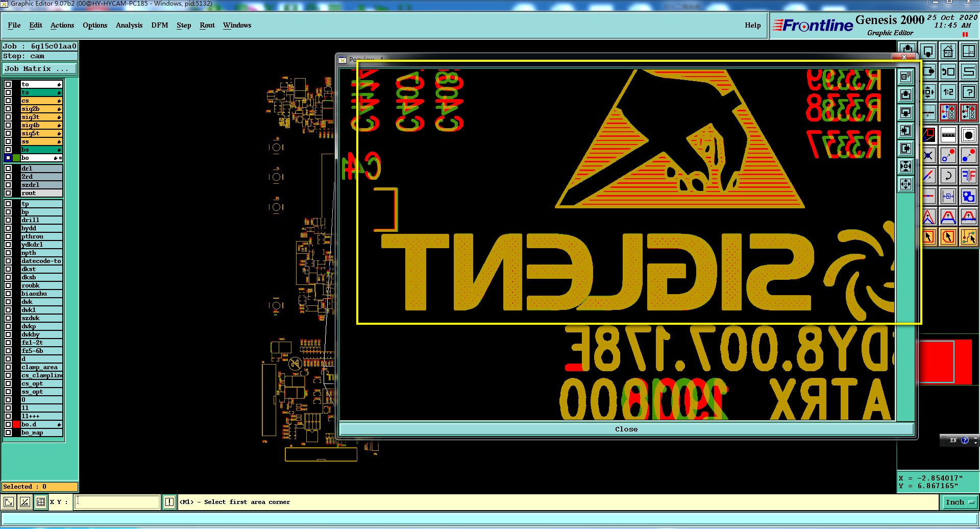980x529 pixels.
Task: Click the pan down arrow icon in the right toolbar
Action: 928,51
